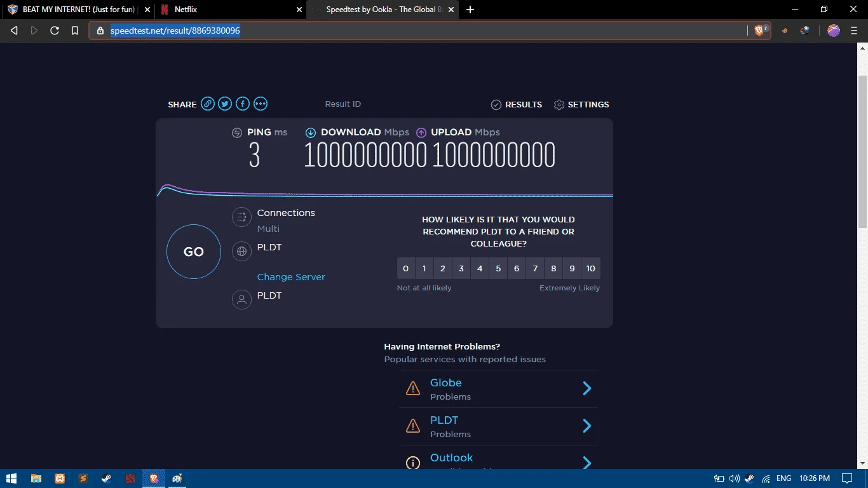Viewport: 868px width, 488px height.
Task: Share the result on Facebook
Action: pos(243,104)
